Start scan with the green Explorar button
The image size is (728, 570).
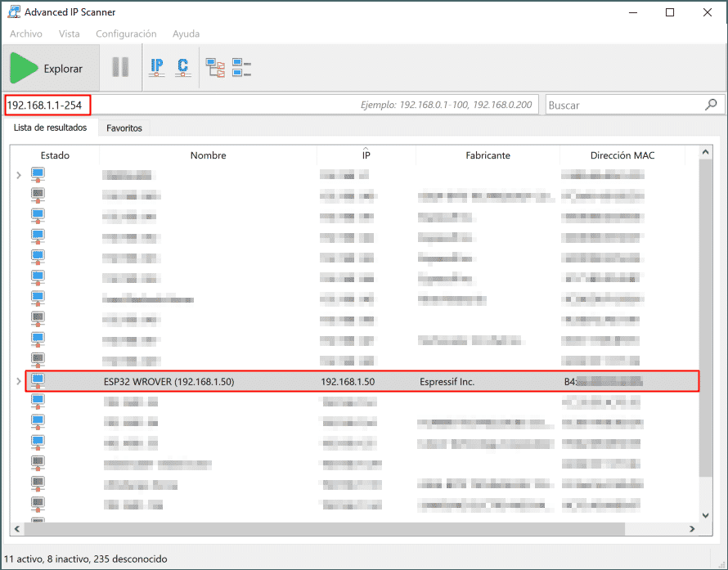click(x=51, y=68)
